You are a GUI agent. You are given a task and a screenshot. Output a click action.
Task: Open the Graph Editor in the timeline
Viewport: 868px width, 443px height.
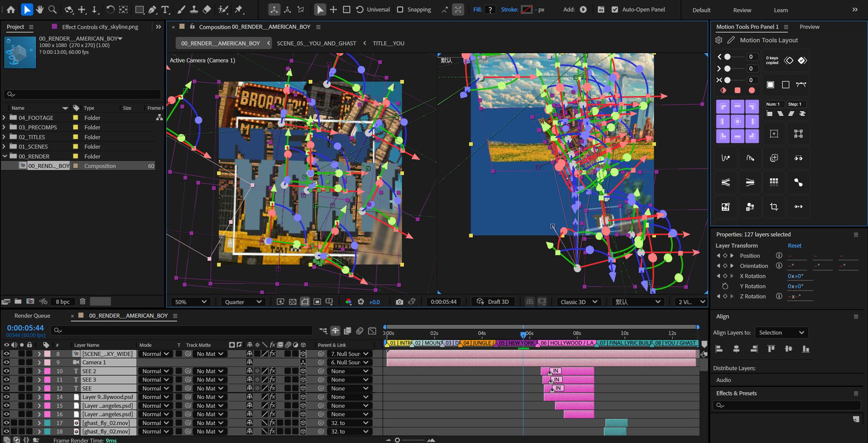click(x=373, y=331)
